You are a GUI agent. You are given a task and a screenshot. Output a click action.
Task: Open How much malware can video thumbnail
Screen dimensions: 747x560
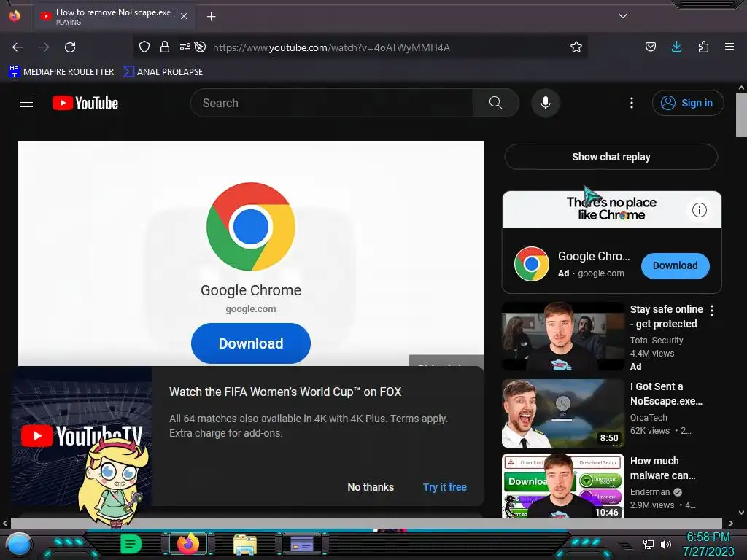coord(563,486)
